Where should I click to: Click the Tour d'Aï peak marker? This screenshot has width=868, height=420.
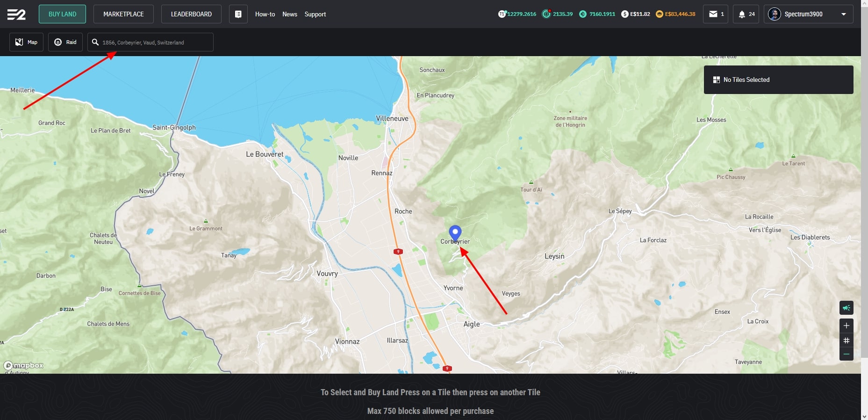point(531,182)
